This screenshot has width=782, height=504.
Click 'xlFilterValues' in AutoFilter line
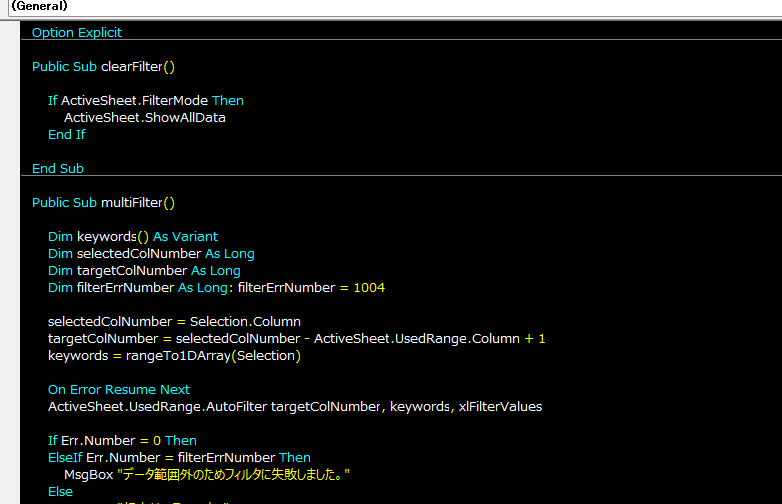click(x=500, y=406)
